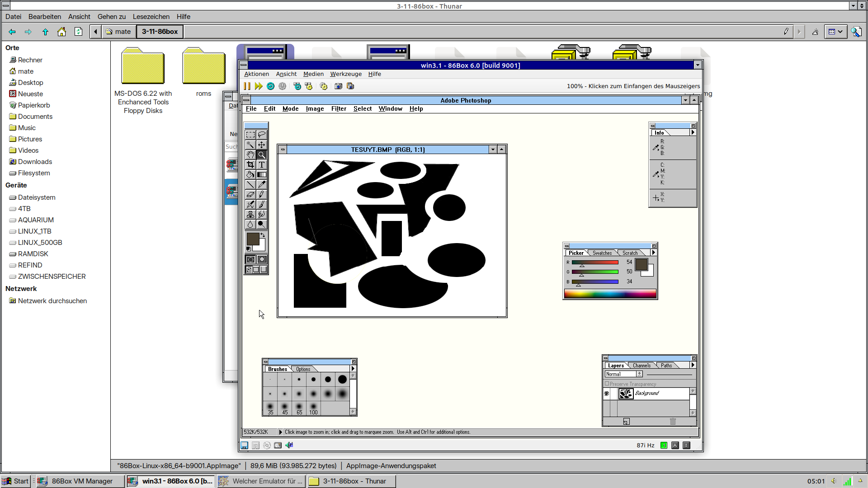This screenshot has width=868, height=488.
Task: Click the 86Box screenshot camera icon
Action: click(x=338, y=86)
